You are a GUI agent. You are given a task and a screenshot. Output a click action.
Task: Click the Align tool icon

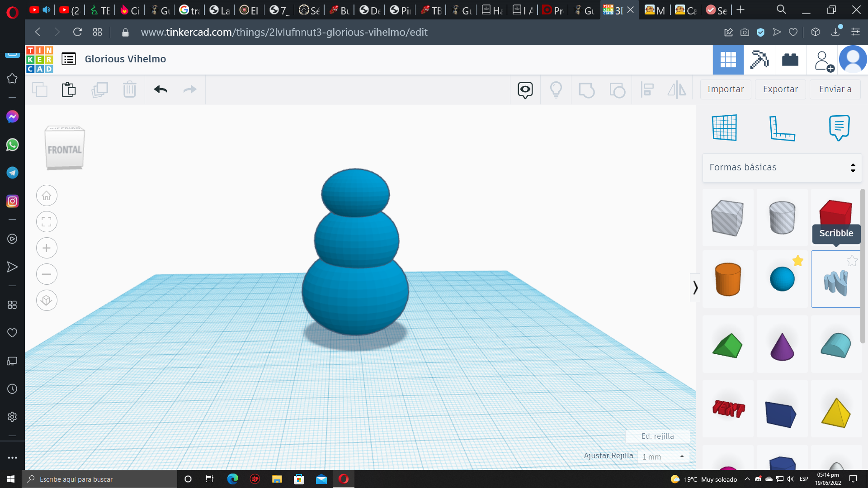(647, 90)
